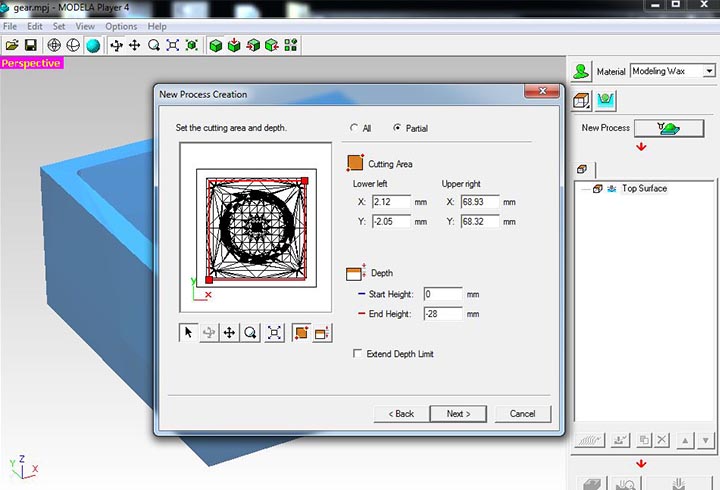Activate the depth setting tool under preview

click(322, 332)
